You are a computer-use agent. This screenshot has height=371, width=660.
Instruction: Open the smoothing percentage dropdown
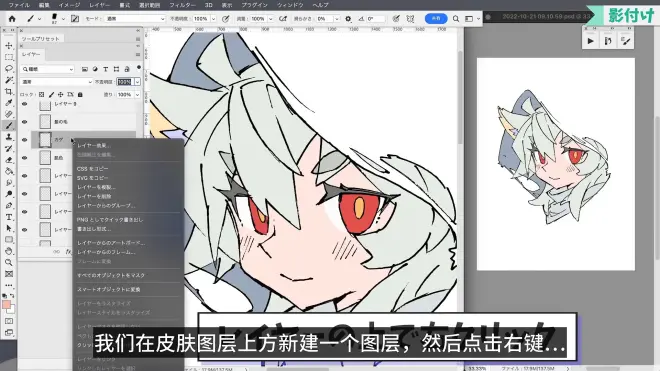(x=336, y=19)
